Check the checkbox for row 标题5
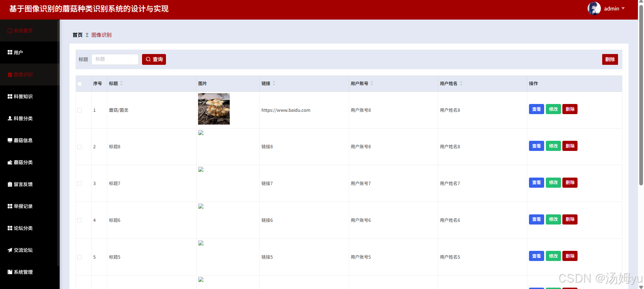Viewport: 644px width, 289px height. click(x=80, y=257)
